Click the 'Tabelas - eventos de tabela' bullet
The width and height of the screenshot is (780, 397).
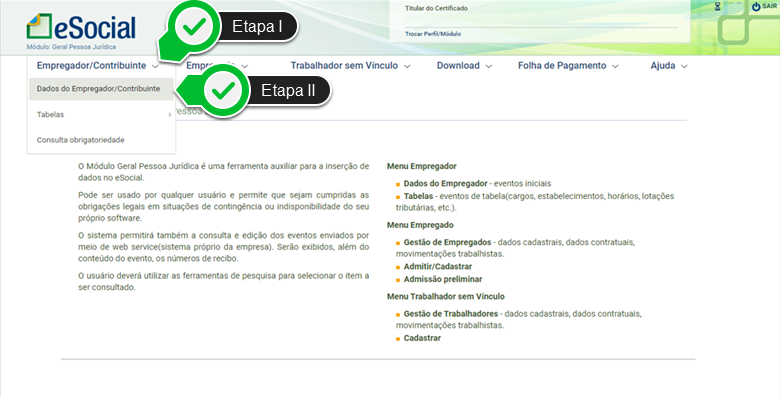535,202
